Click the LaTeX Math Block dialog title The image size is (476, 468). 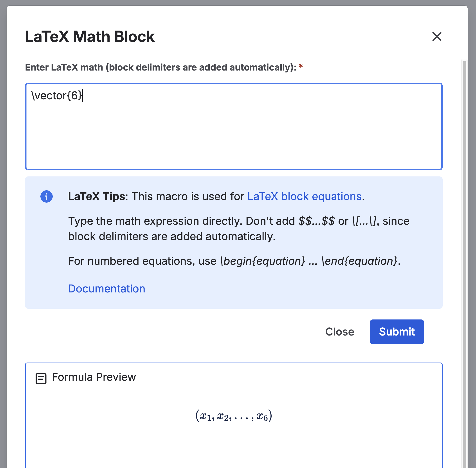click(x=90, y=37)
